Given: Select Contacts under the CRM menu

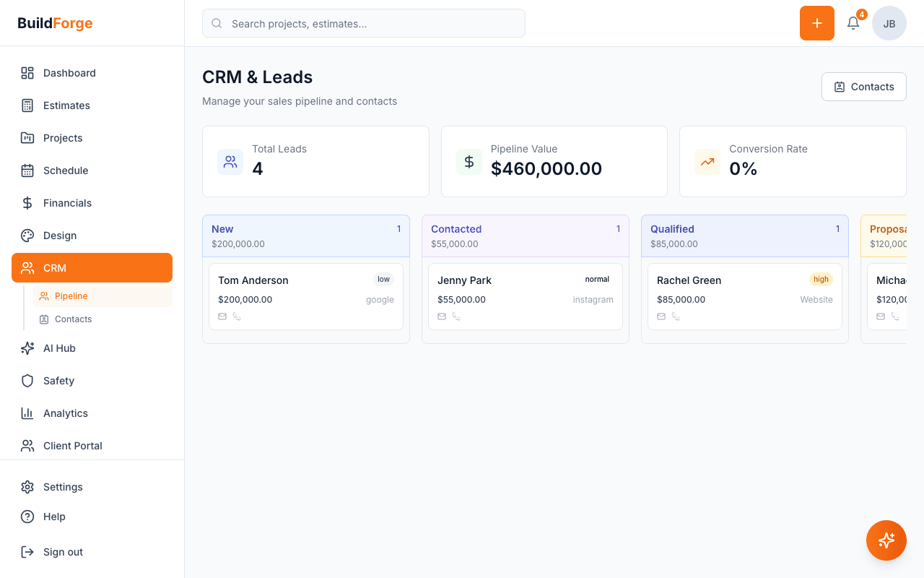Looking at the screenshot, I should pyautogui.click(x=74, y=319).
